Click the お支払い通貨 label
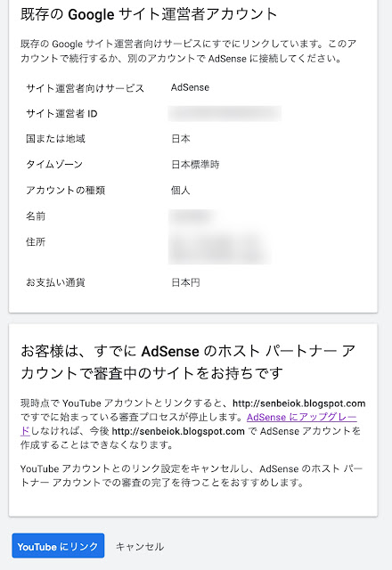This screenshot has height=570, width=392. coord(55,282)
